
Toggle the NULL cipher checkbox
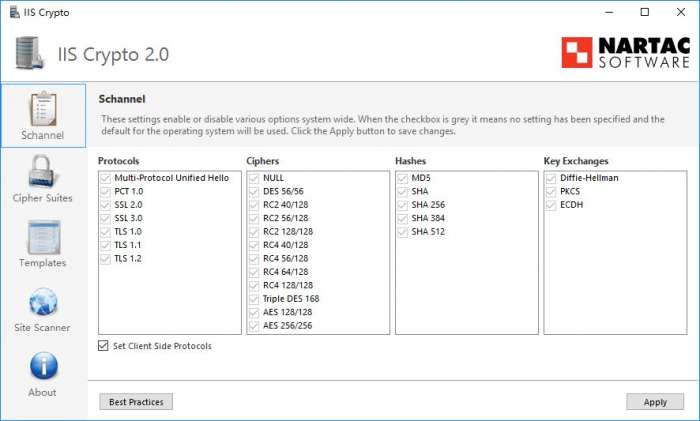254,178
